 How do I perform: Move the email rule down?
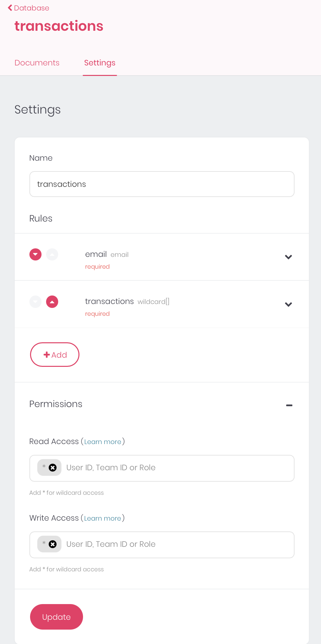[x=35, y=254]
